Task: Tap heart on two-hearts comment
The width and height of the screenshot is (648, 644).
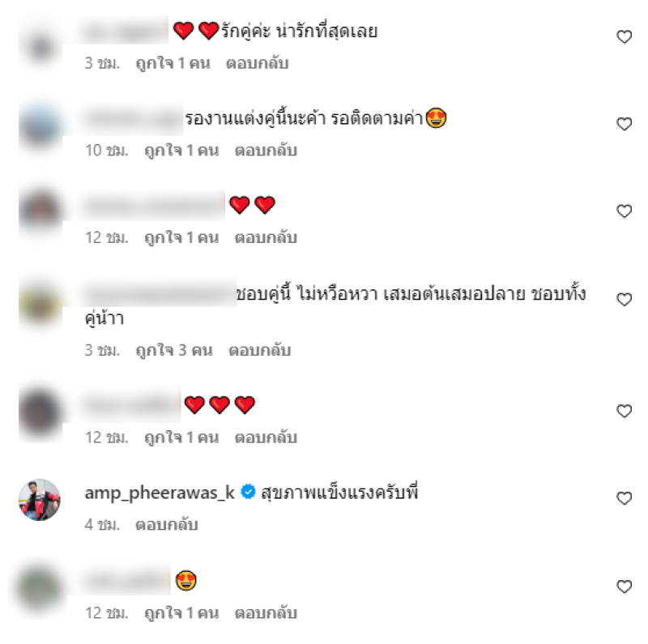Action: [x=624, y=211]
